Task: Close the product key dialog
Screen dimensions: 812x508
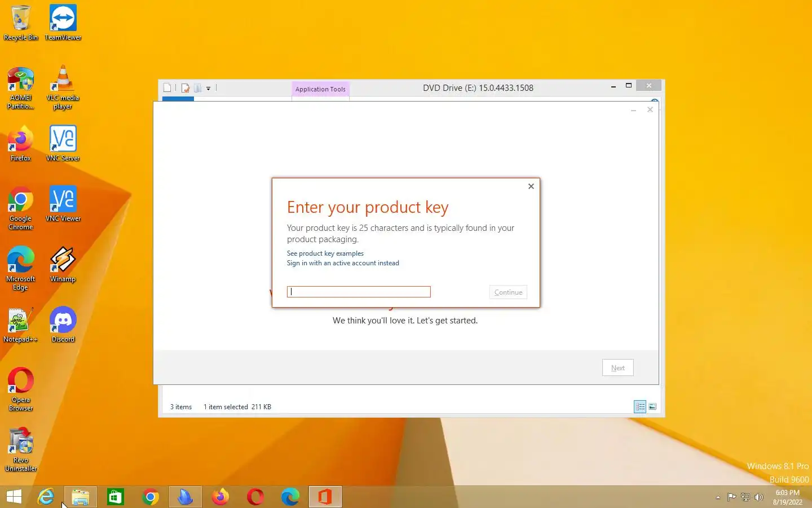Action: pos(531,186)
